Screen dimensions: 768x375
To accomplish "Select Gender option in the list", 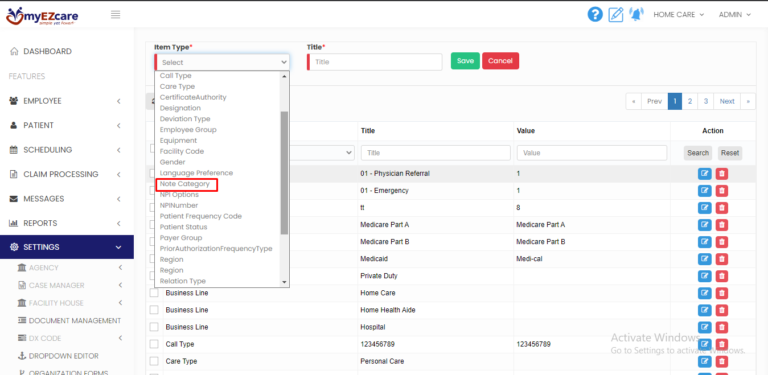I will tap(172, 162).
